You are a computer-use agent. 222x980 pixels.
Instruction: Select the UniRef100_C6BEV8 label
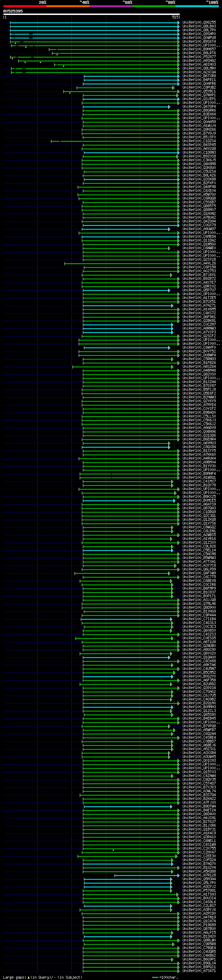point(199,581)
